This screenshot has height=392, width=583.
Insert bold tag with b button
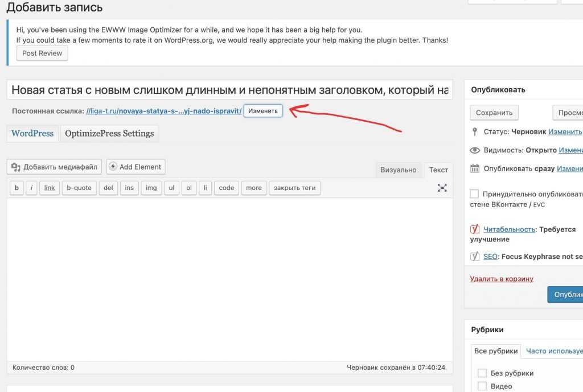click(17, 188)
